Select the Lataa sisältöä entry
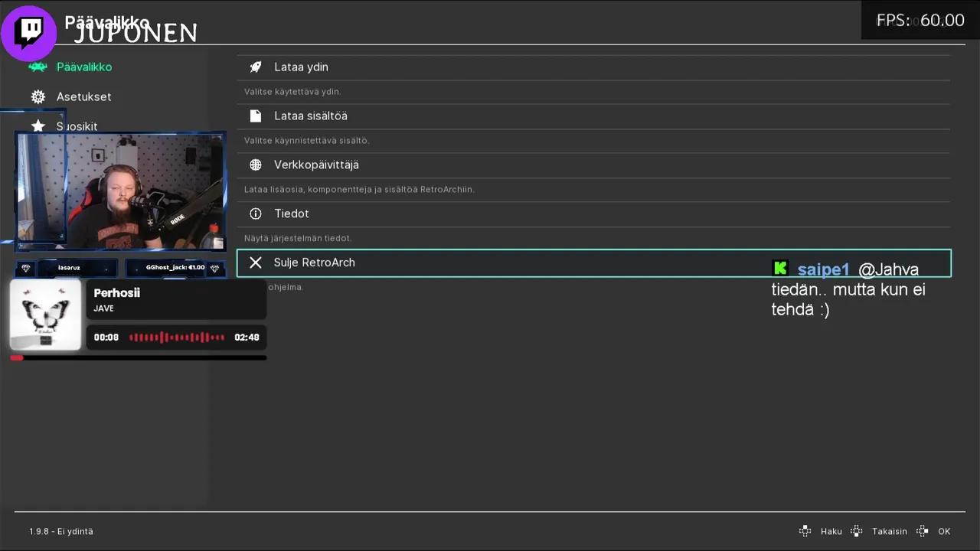The height and width of the screenshot is (551, 980). coord(593,116)
